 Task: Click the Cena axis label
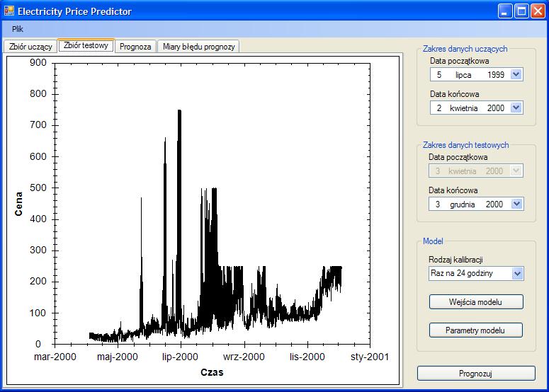click(x=18, y=204)
